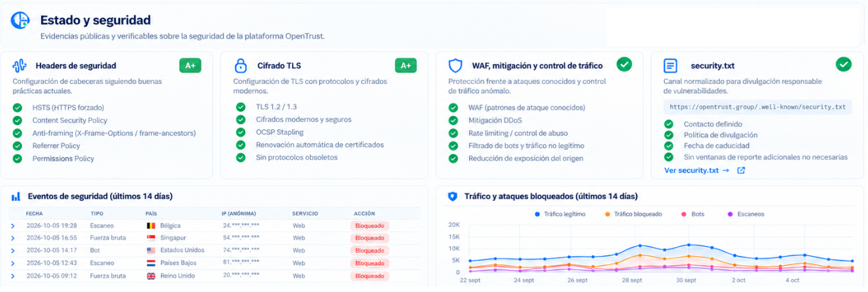Click the external link icon after Ver security.txt
The height and width of the screenshot is (292, 868).
pos(741,171)
